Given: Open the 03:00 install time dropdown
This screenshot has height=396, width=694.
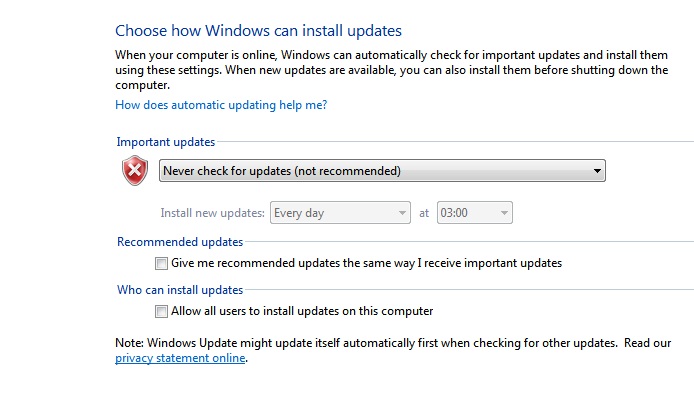Looking at the screenshot, I should click(x=474, y=213).
